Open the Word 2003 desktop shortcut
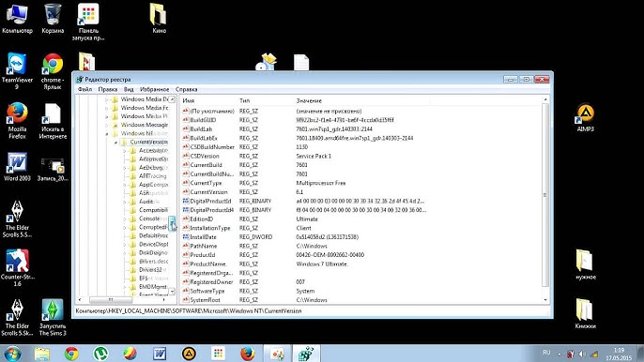This screenshot has width=644, height=362. [x=17, y=167]
